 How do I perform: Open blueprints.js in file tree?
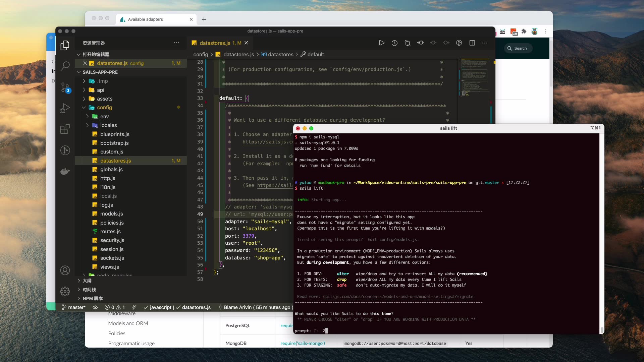(115, 134)
